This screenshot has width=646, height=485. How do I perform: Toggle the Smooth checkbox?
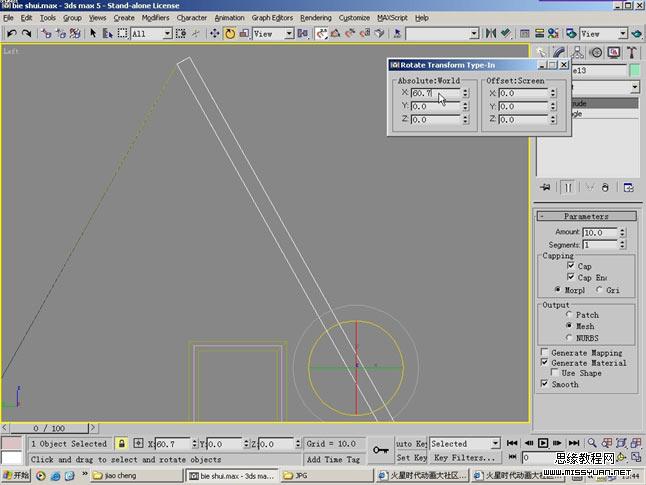pos(544,384)
